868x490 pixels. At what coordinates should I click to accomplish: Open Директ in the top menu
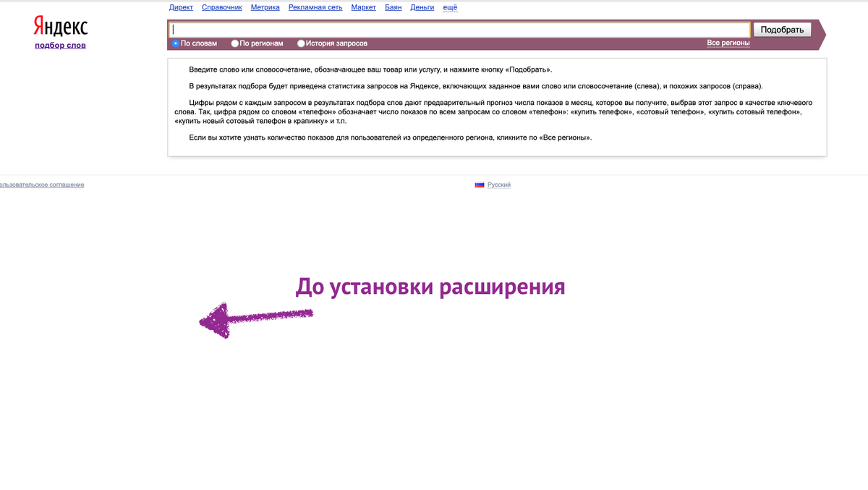tap(181, 7)
